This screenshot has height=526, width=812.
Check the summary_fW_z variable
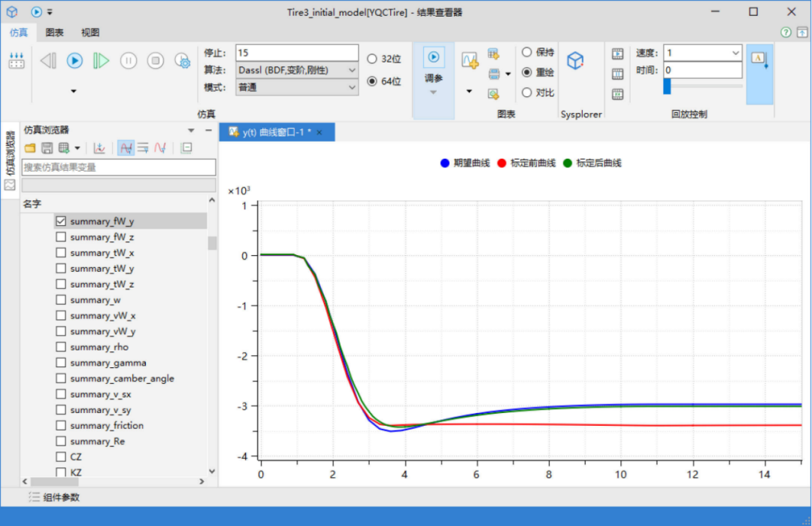61,237
